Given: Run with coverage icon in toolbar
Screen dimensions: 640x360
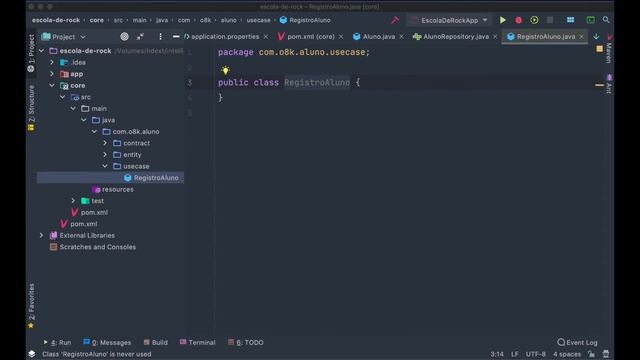Looking at the screenshot, I should pos(534,20).
